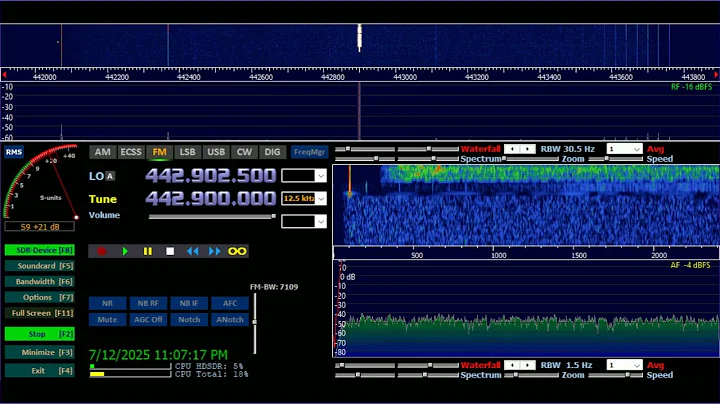The image size is (720, 404).
Task: Select AM demodulation mode
Action: pyautogui.click(x=102, y=152)
